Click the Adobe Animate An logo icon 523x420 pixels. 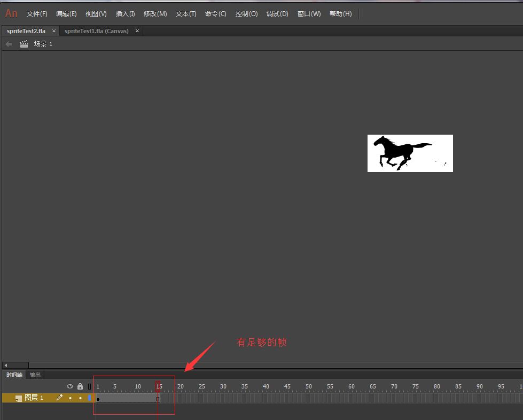10,13
